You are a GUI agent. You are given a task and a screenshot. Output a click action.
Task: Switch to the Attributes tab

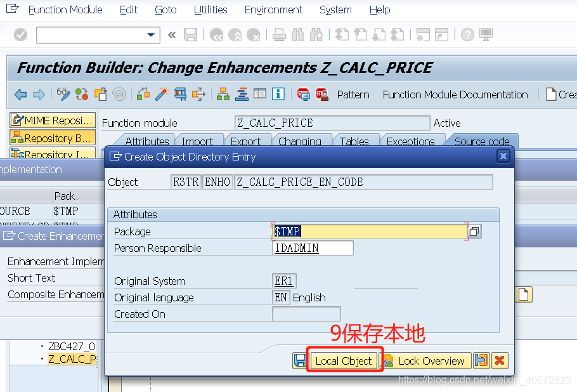(147, 141)
